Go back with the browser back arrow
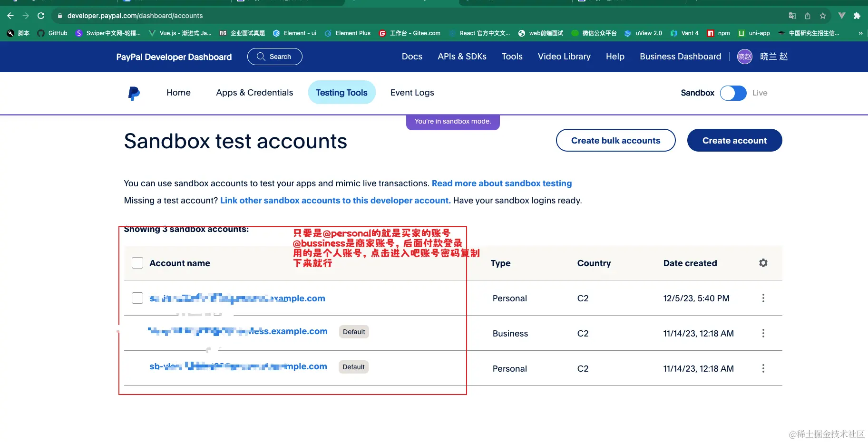868x442 pixels. [10, 16]
